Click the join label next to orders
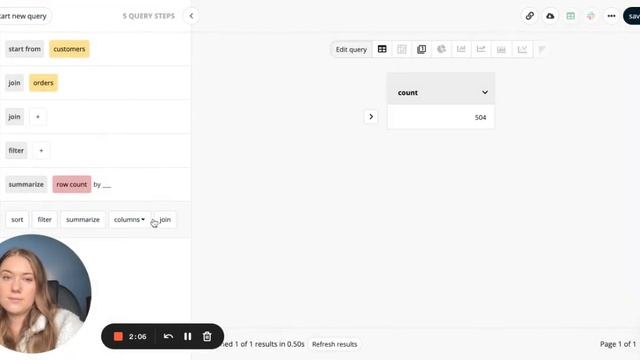Screen dimensions: 640x360 click(x=14, y=83)
